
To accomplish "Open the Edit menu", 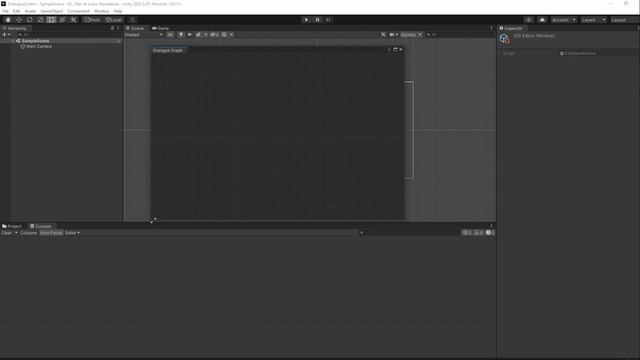I will pos(16,11).
